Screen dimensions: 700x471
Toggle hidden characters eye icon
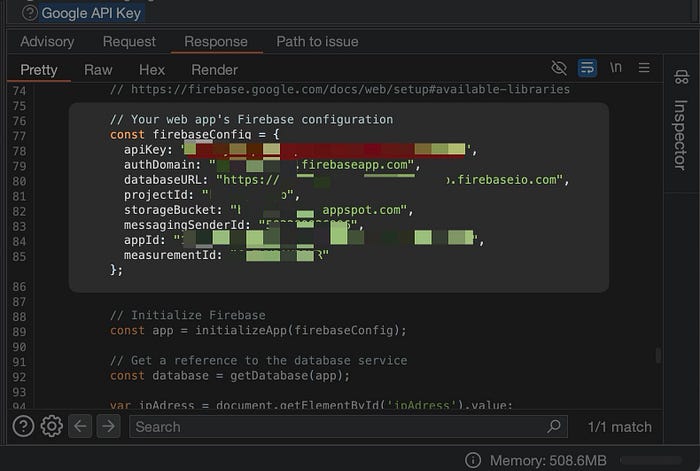(x=559, y=68)
